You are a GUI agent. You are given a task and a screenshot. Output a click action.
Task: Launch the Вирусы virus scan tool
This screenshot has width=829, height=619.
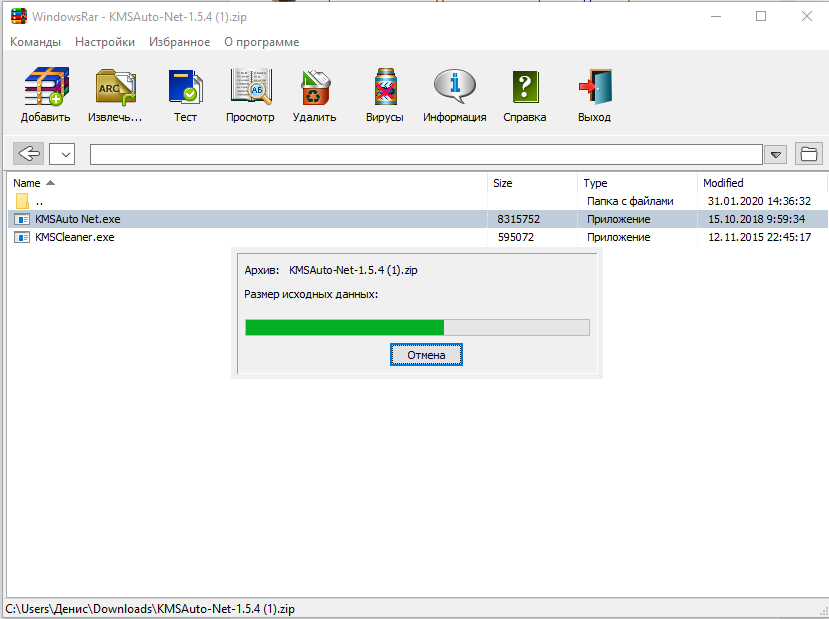pos(385,87)
